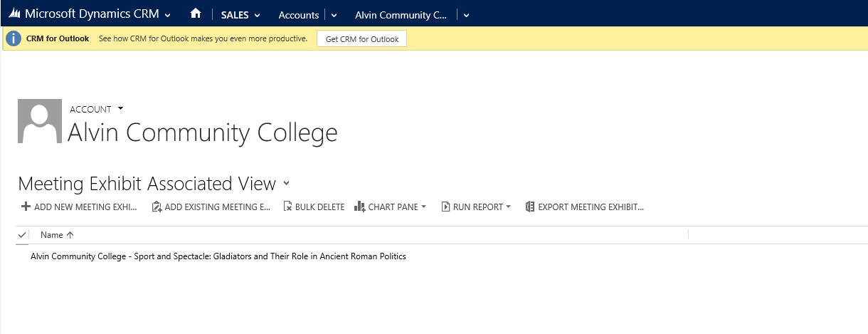Click the blue info icon in Outlook banner
Image resolution: width=868 pixels, height=334 pixels.
tap(14, 38)
